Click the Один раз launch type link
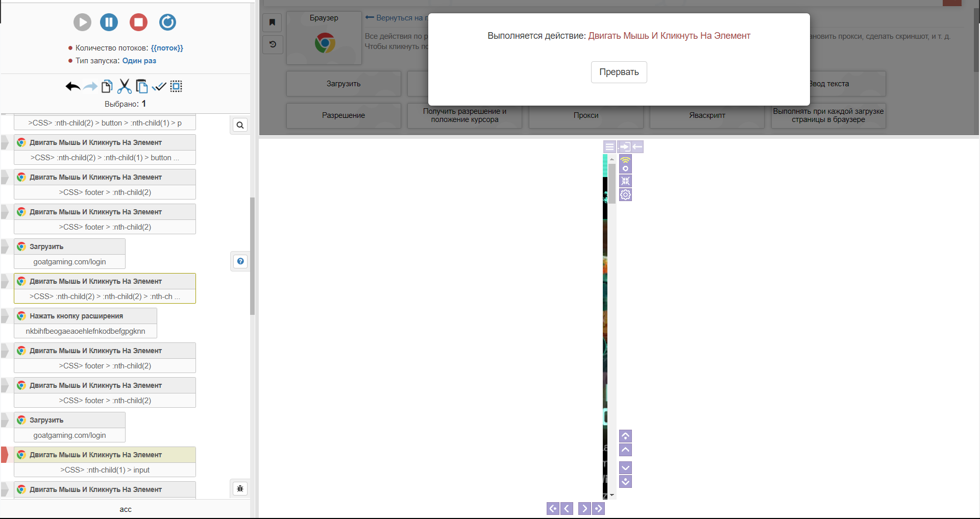 139,61
